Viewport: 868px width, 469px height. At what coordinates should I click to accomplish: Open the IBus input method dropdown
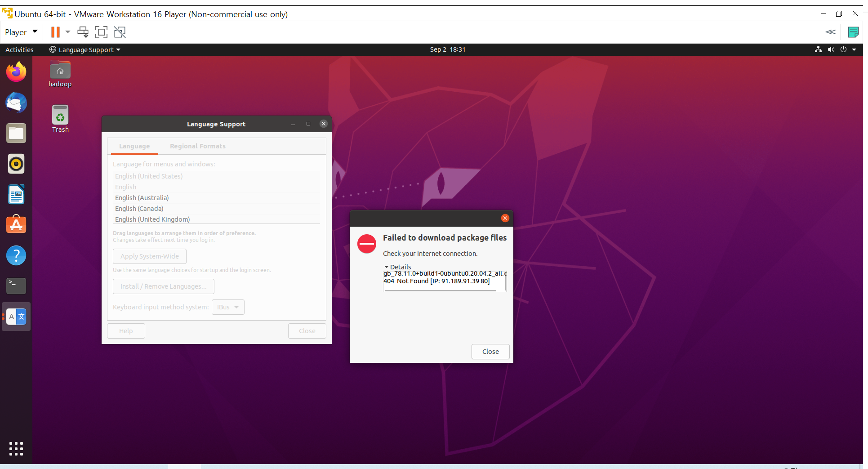[x=228, y=307]
